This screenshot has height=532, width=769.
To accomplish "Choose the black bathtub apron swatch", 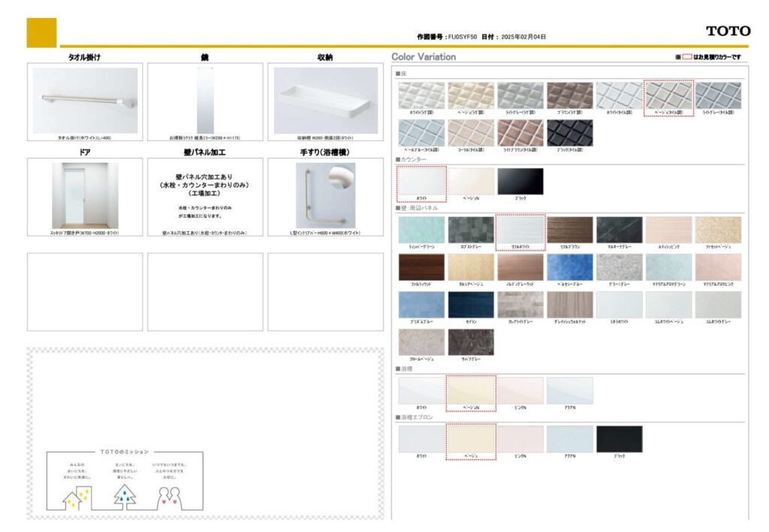I will pyautogui.click(x=619, y=439).
